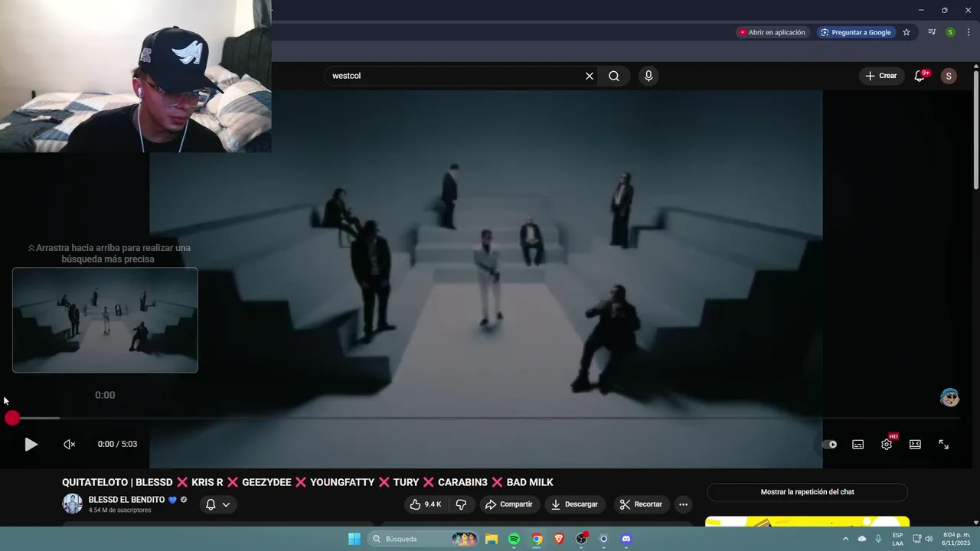
Task: Click Mostrar la repetición del chat
Action: (807, 492)
